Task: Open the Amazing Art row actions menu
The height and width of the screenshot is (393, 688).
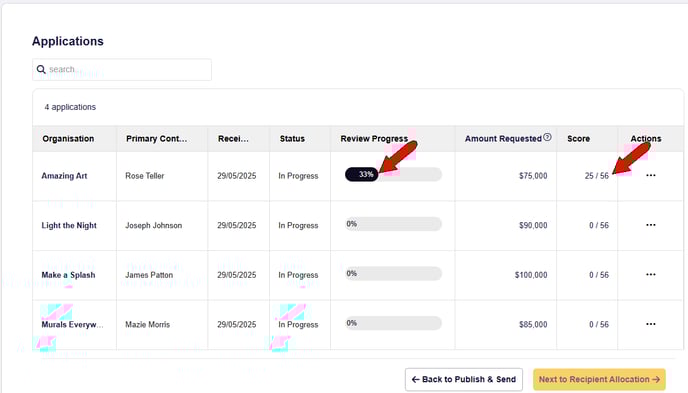Action: click(651, 175)
